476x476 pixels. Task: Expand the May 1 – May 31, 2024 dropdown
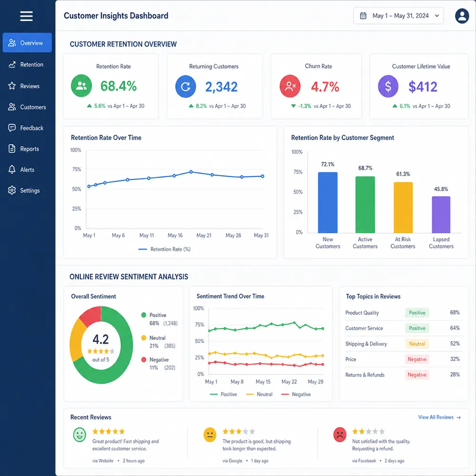[398, 16]
